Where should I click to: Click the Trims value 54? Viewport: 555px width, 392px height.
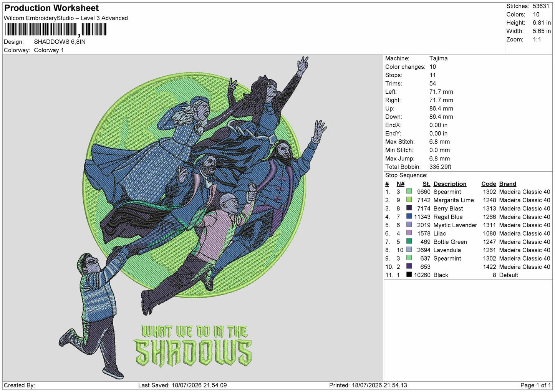(433, 84)
